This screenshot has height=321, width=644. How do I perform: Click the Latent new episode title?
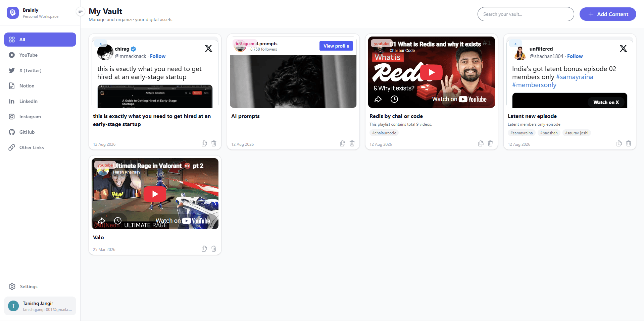[x=532, y=116]
